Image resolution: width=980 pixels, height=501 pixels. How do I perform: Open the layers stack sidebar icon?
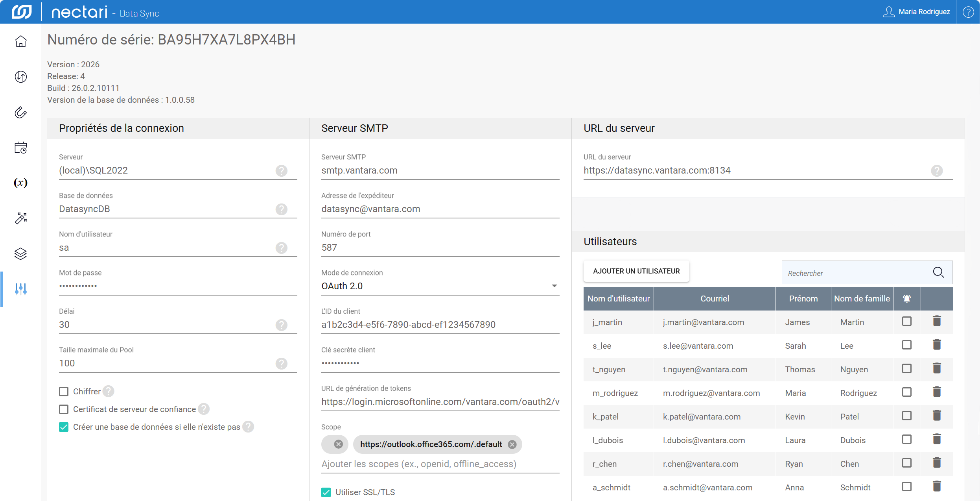(21, 254)
